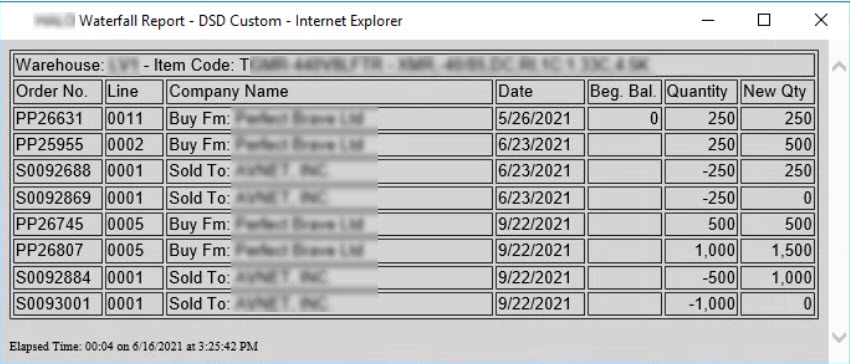
Task: Click line 0005 of order PP26807
Action: tap(134, 251)
